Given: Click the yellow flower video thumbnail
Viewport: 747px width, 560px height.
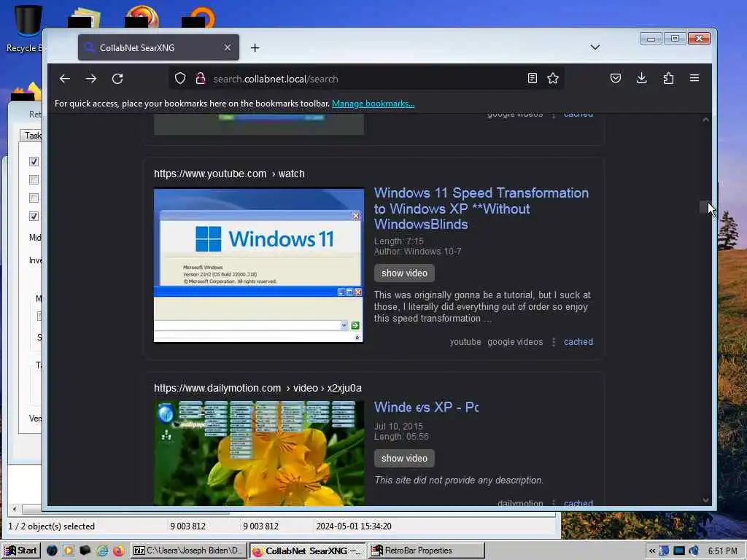Looking at the screenshot, I should 259,453.
